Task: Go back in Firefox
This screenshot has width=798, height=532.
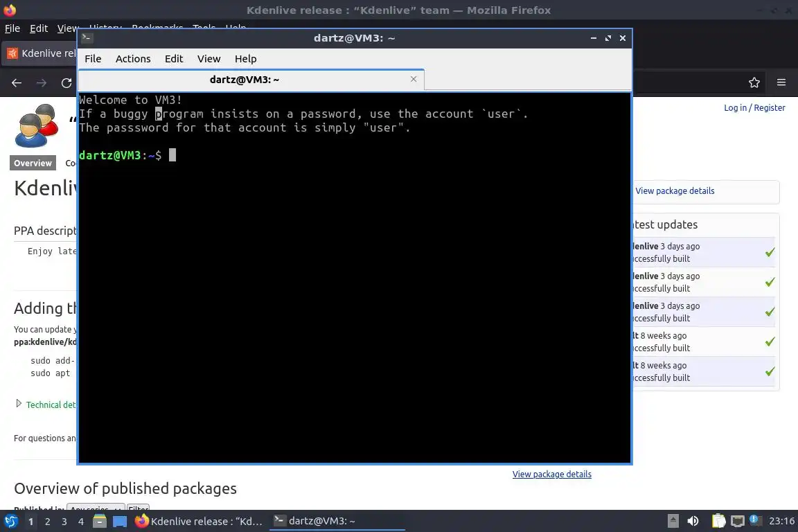Action: coord(17,82)
